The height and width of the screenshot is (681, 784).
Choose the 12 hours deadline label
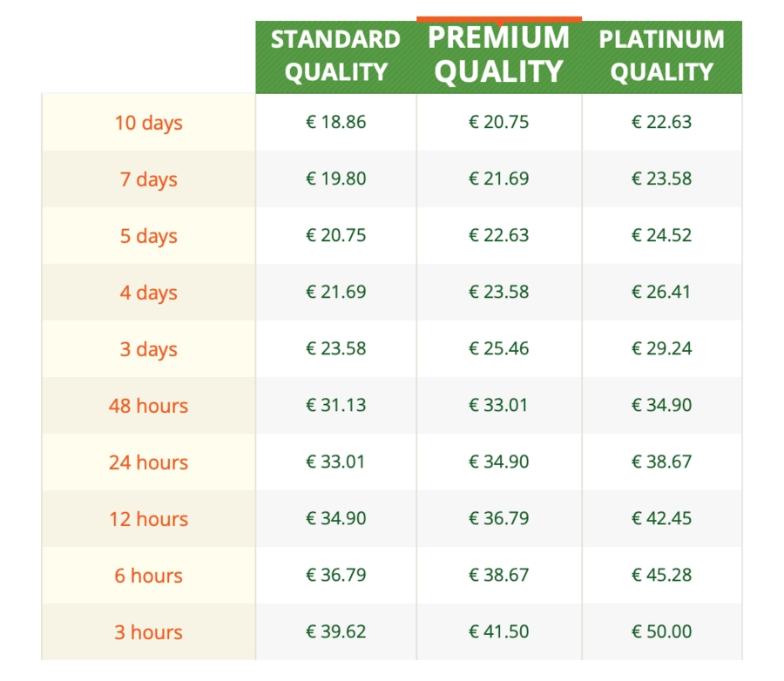coord(148,519)
